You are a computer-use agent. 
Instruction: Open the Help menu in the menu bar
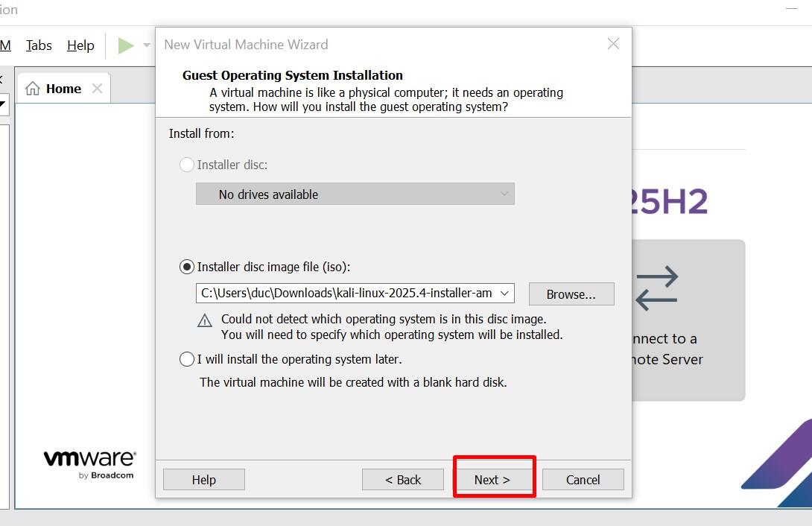click(80, 45)
